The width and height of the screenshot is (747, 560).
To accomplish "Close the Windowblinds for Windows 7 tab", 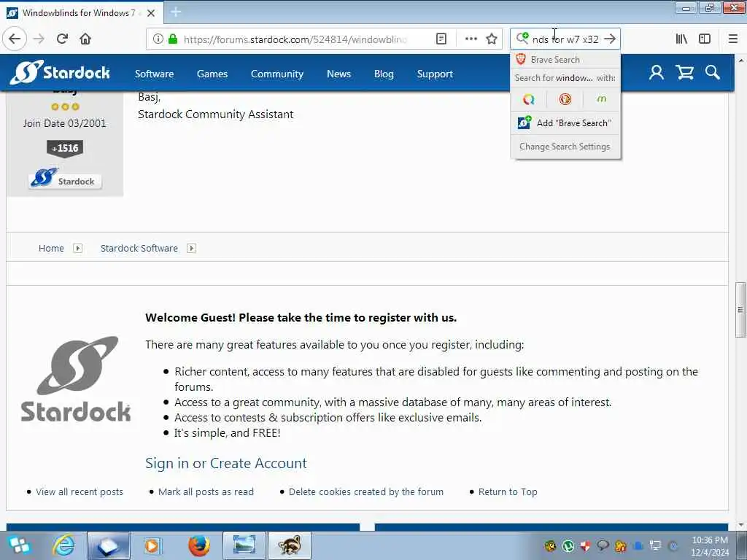I will [x=151, y=13].
